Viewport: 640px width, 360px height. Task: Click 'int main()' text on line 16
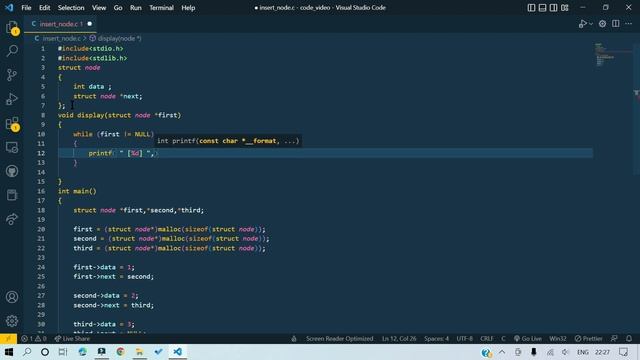(77, 191)
